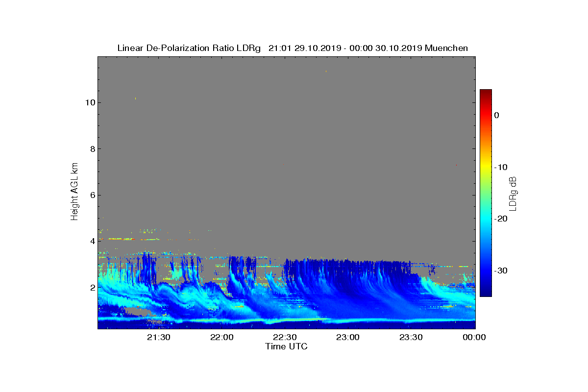The height and width of the screenshot is (392, 588).
Task: Click the 'Height AGL km' axis label
Action: [74, 192]
